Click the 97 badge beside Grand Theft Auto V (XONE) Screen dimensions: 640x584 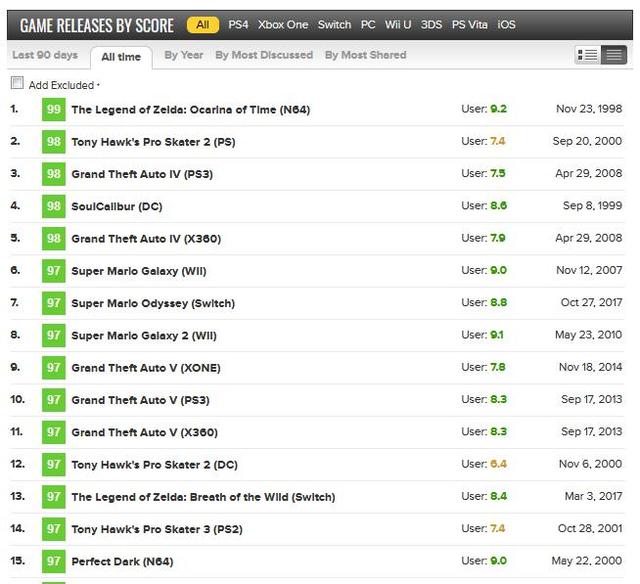pyautogui.click(x=53, y=367)
